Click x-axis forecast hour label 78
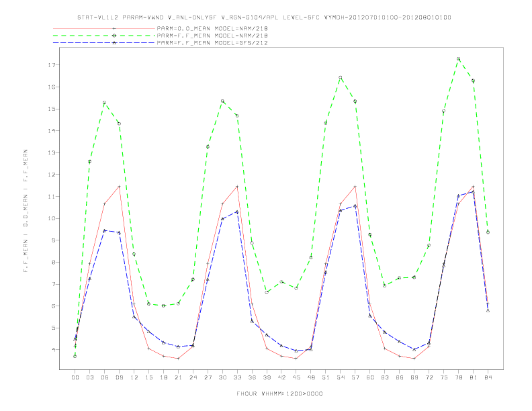 tap(458, 377)
